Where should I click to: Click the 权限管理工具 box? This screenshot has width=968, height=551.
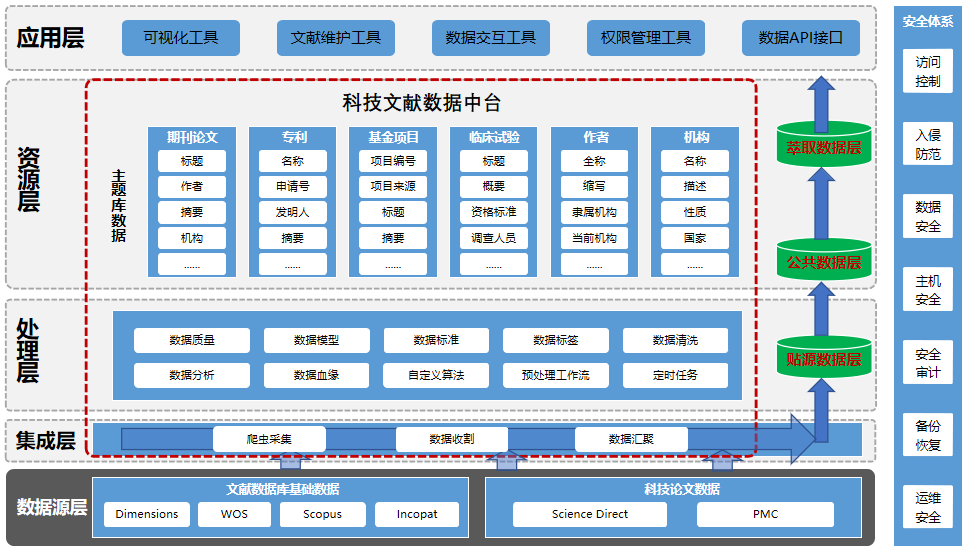(x=646, y=38)
